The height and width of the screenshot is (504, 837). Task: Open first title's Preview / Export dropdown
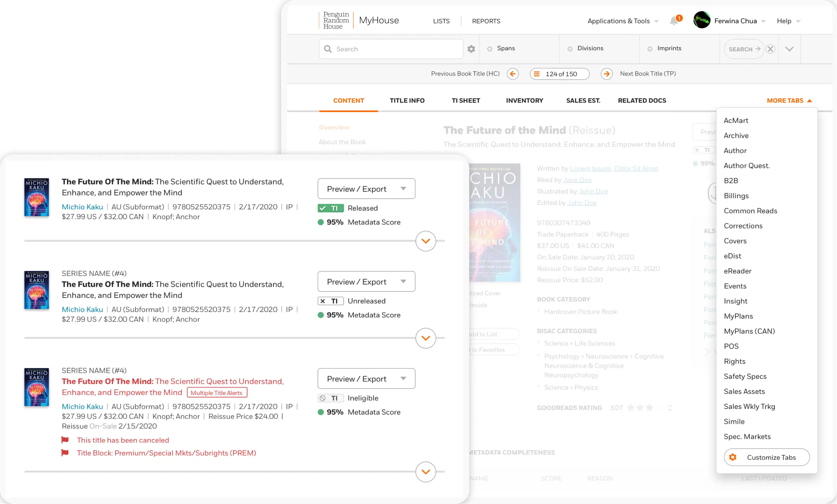click(x=366, y=189)
